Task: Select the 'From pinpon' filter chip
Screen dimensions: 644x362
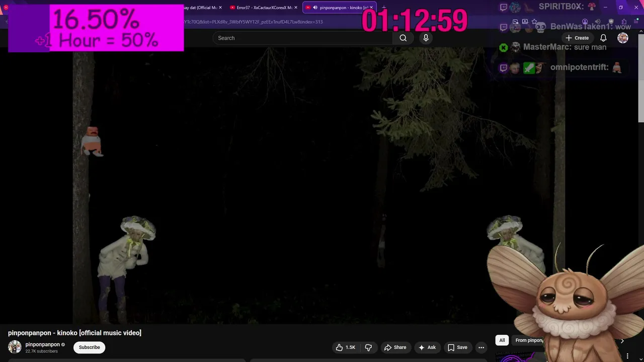Action: (529, 340)
